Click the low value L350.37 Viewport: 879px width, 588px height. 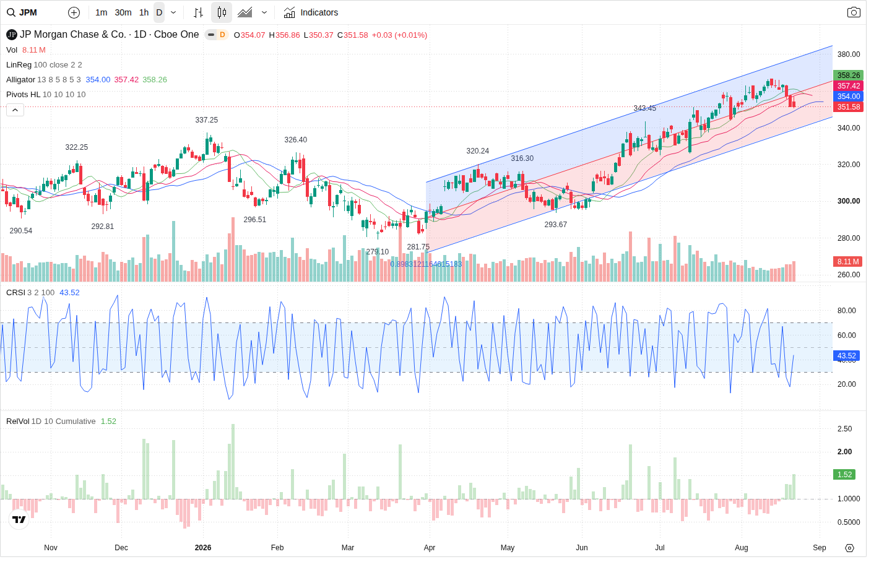tap(319, 35)
